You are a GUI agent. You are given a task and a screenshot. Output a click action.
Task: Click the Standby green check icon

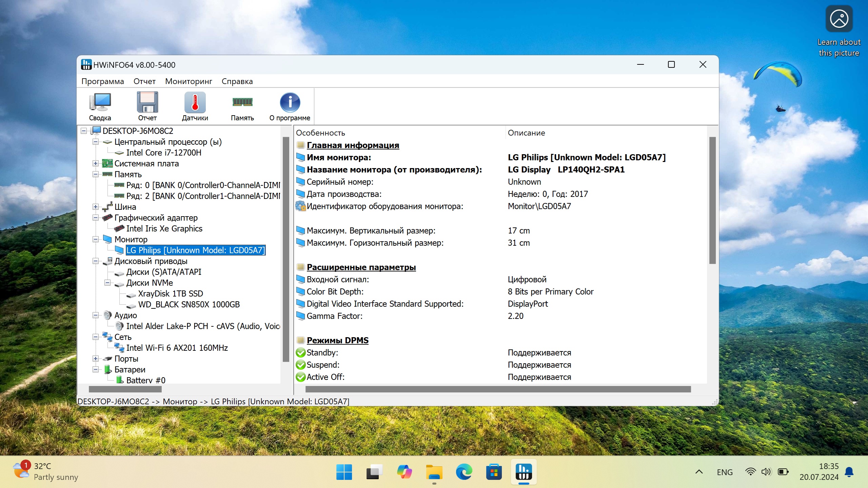[x=300, y=353]
